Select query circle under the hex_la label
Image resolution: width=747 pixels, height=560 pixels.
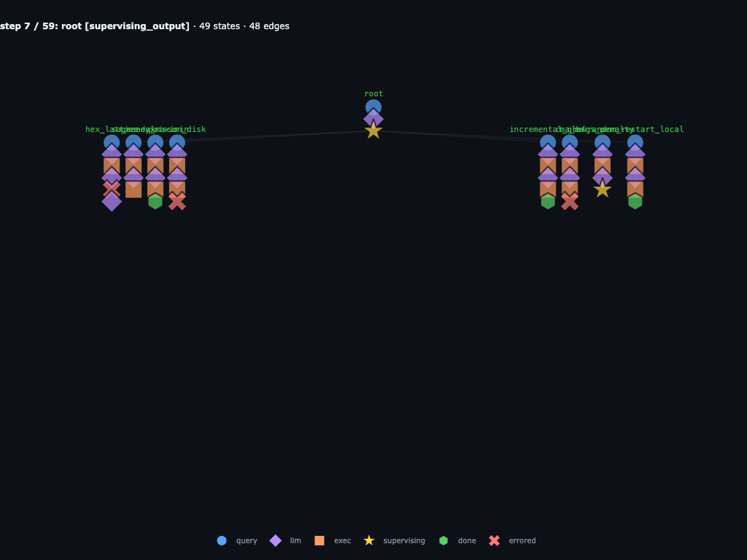(112, 142)
